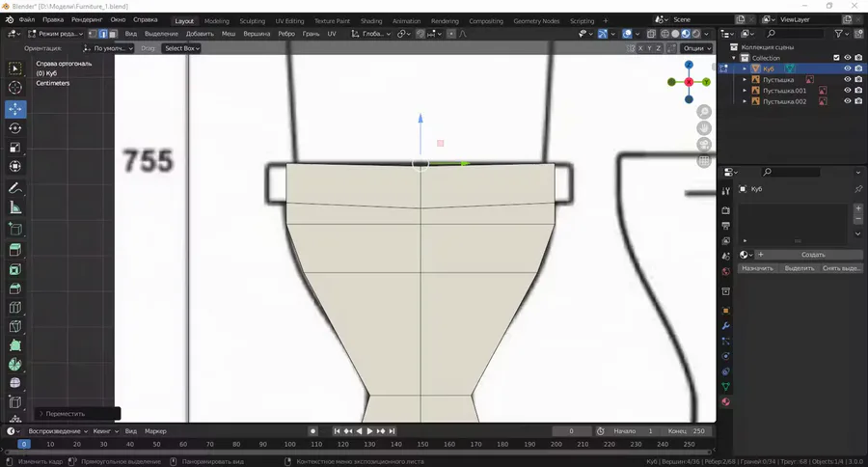Select the Inset Faces tool
868x467 pixels.
pyautogui.click(x=14, y=270)
